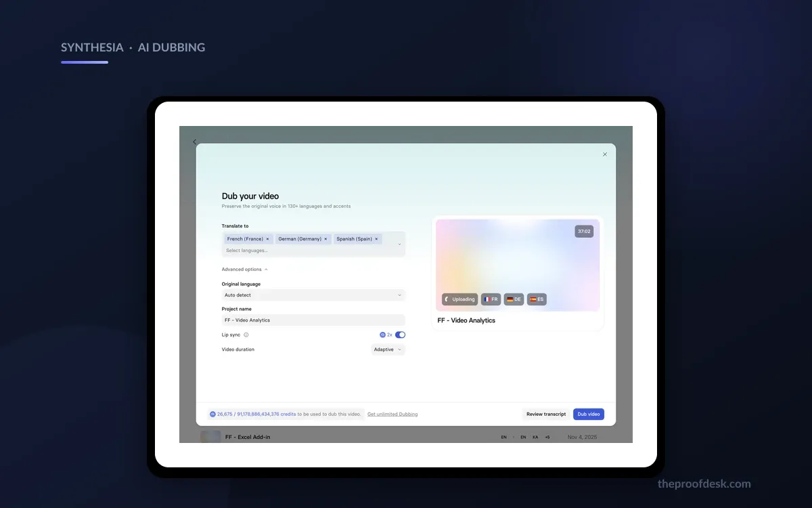The image size is (812, 508).
Task: Click the credits count text in footer
Action: point(256,414)
